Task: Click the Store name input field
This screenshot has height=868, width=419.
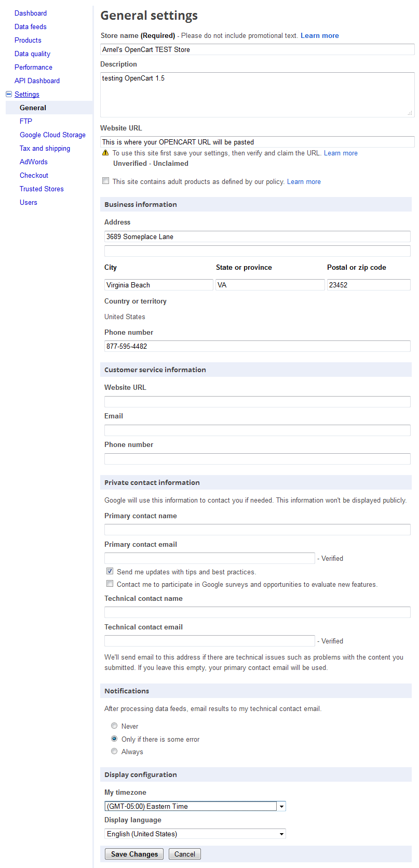Action: (x=257, y=49)
